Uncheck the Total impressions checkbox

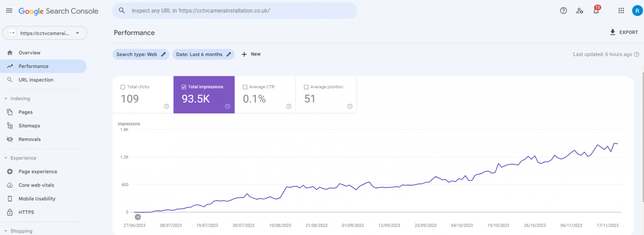pos(184,87)
